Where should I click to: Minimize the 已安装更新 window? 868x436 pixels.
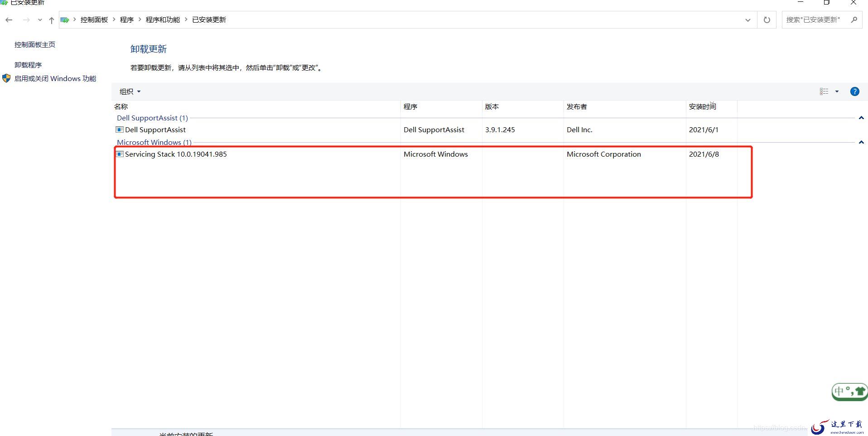[x=800, y=2]
